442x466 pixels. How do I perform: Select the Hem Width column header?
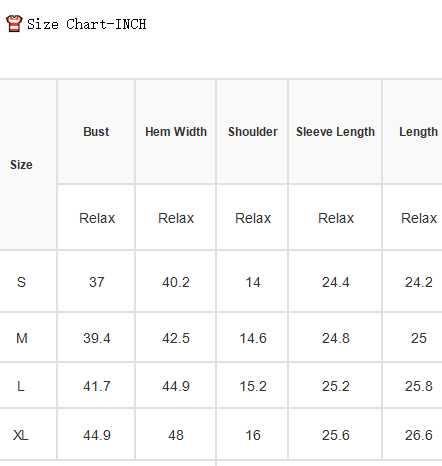[x=176, y=132]
